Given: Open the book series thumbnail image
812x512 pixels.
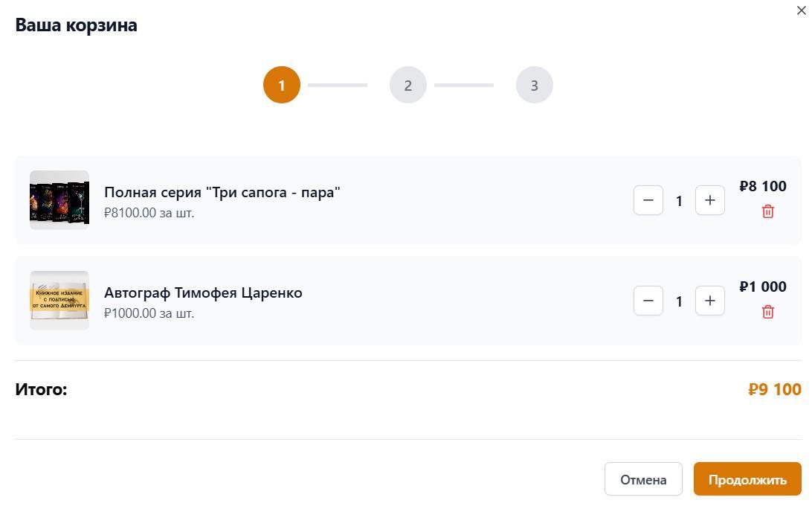Looking at the screenshot, I should pos(59,200).
